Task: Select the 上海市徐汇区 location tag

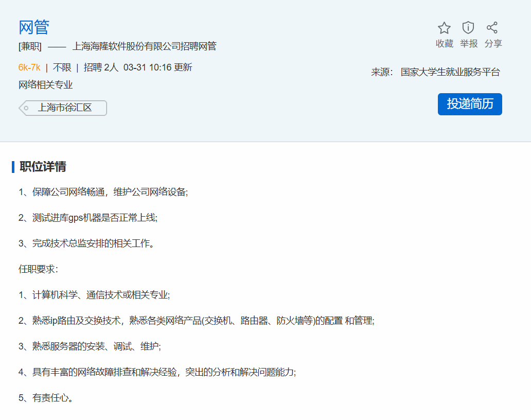Action: point(64,108)
